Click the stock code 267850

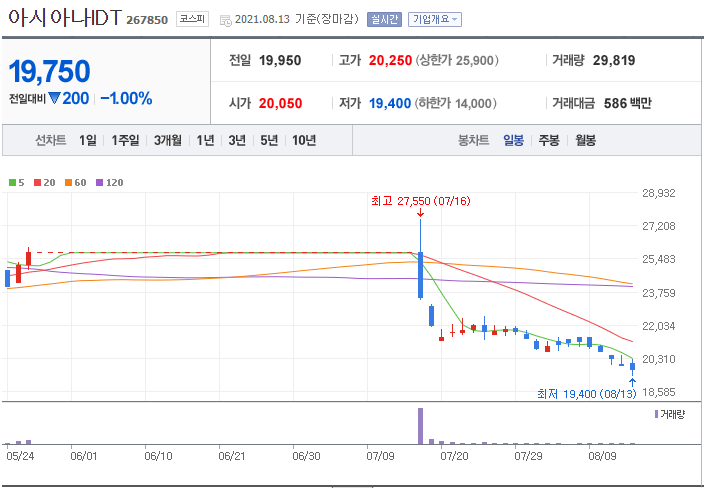(x=147, y=20)
